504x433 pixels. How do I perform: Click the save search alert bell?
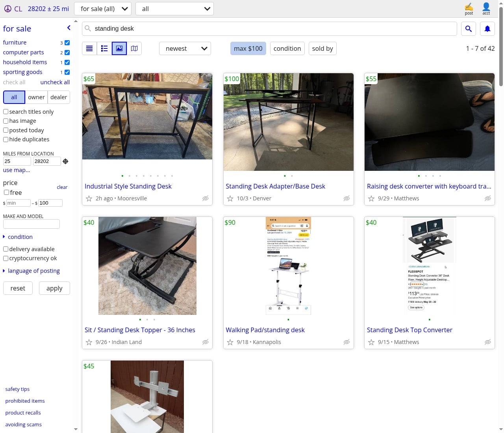coord(487,29)
